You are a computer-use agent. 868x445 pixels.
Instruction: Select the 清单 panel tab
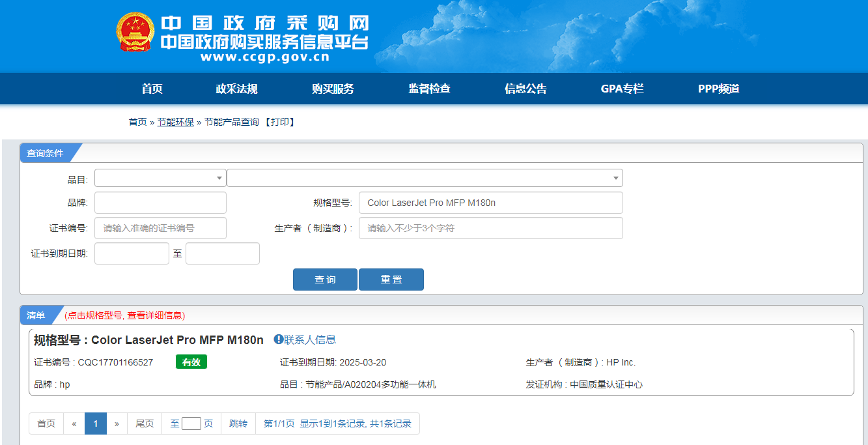click(x=36, y=315)
